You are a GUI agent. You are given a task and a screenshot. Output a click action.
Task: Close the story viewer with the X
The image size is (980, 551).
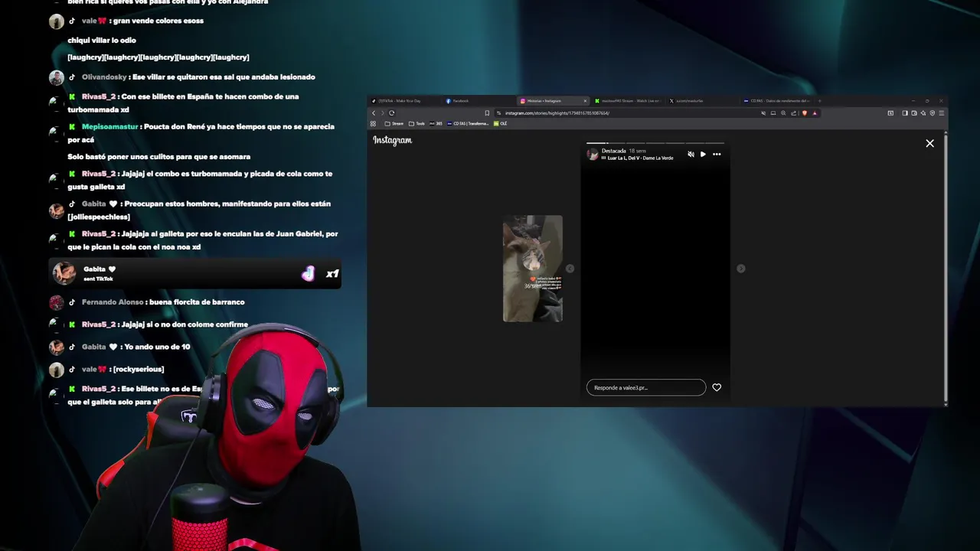tap(929, 143)
